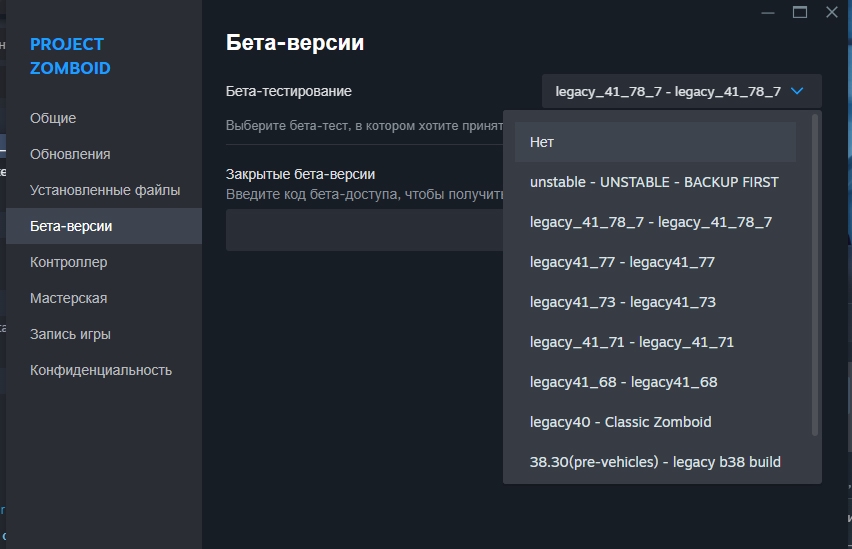Maximize the properties window
852x549 pixels.
tap(800, 13)
